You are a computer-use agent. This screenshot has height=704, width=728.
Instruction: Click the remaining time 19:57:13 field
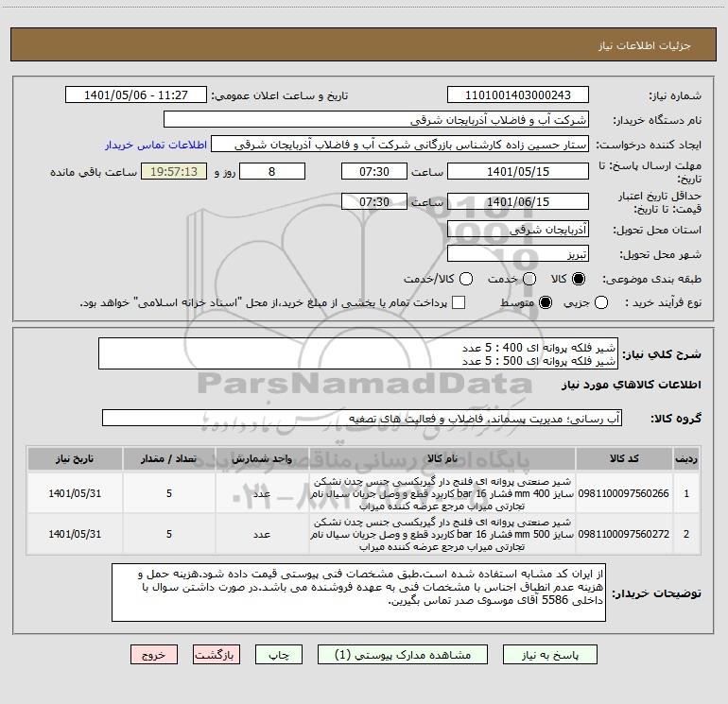(174, 171)
